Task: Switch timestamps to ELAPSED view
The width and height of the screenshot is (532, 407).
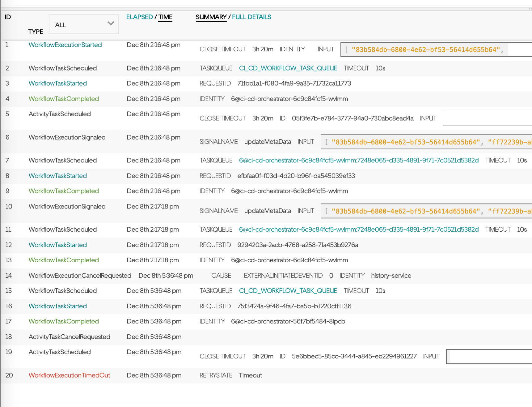Action: point(139,17)
